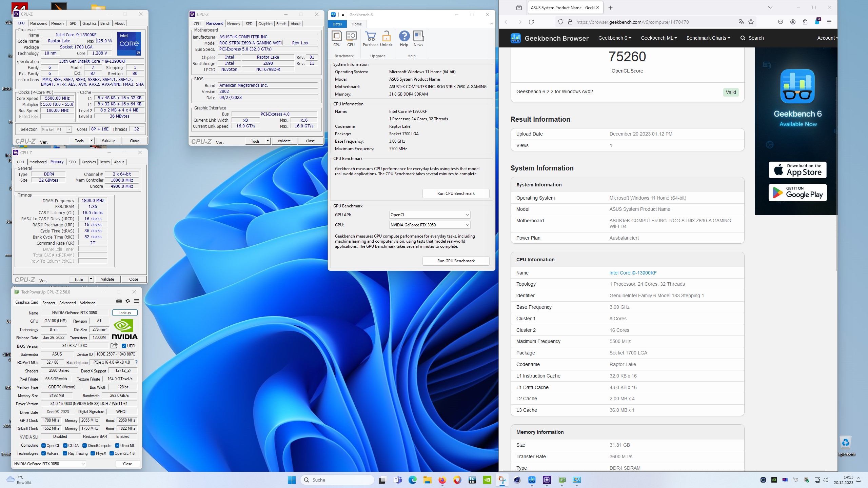Click the Recycle Bin desktop icon
Screen dimensions: 868x488
coord(846,445)
